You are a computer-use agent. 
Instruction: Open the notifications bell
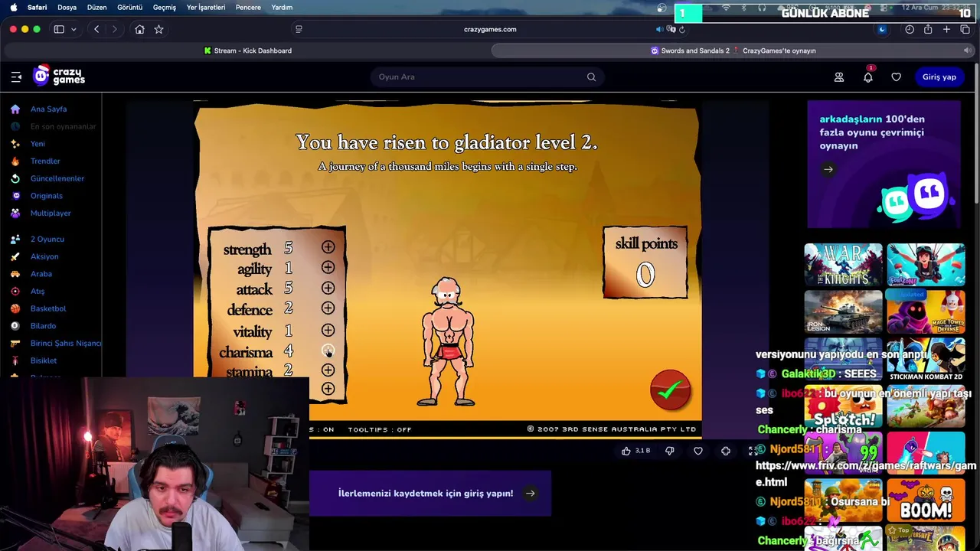click(868, 77)
